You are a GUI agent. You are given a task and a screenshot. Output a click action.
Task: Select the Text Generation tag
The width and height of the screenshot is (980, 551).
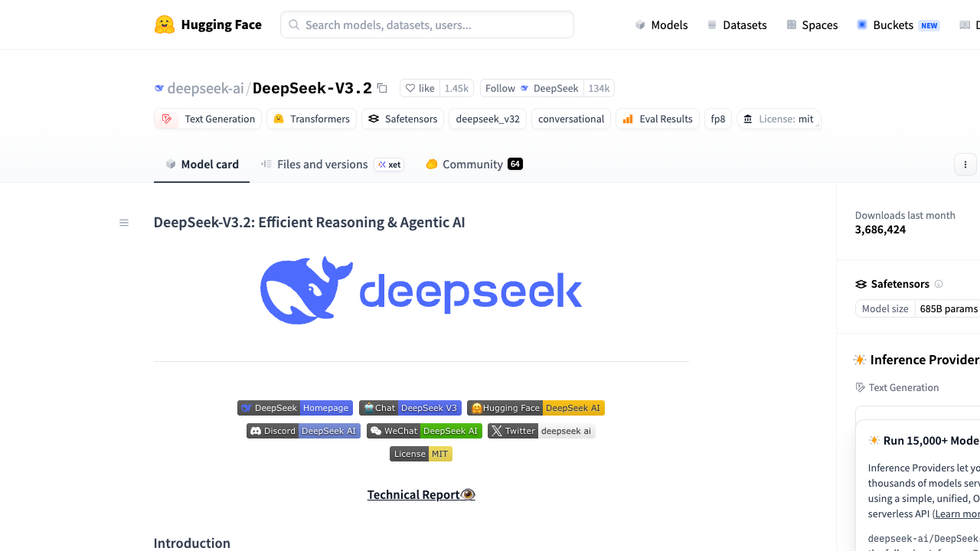(x=207, y=119)
